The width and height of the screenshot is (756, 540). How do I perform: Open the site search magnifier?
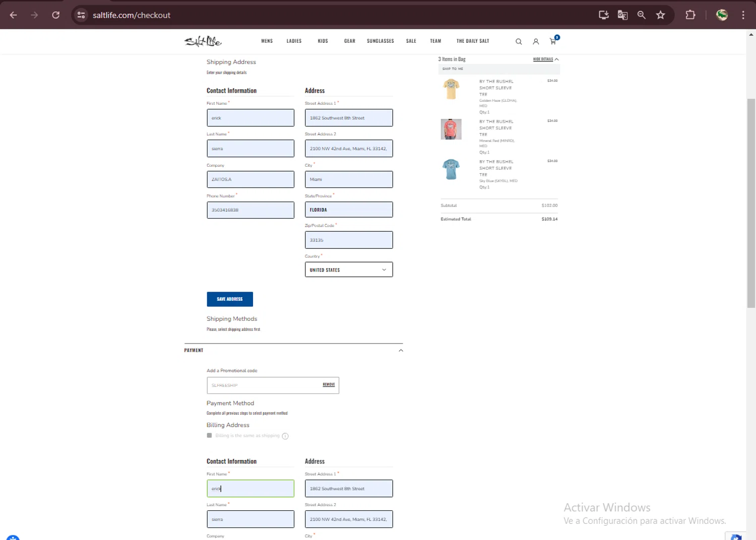point(519,41)
